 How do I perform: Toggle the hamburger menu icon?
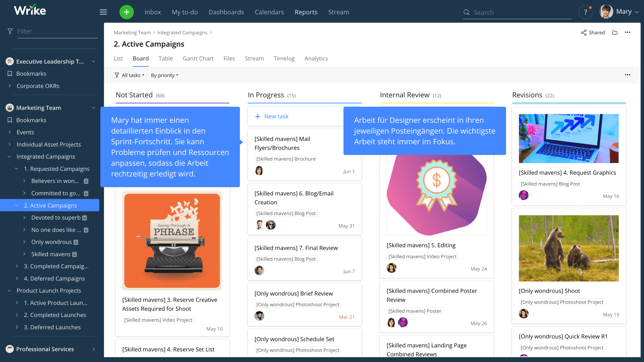(103, 12)
